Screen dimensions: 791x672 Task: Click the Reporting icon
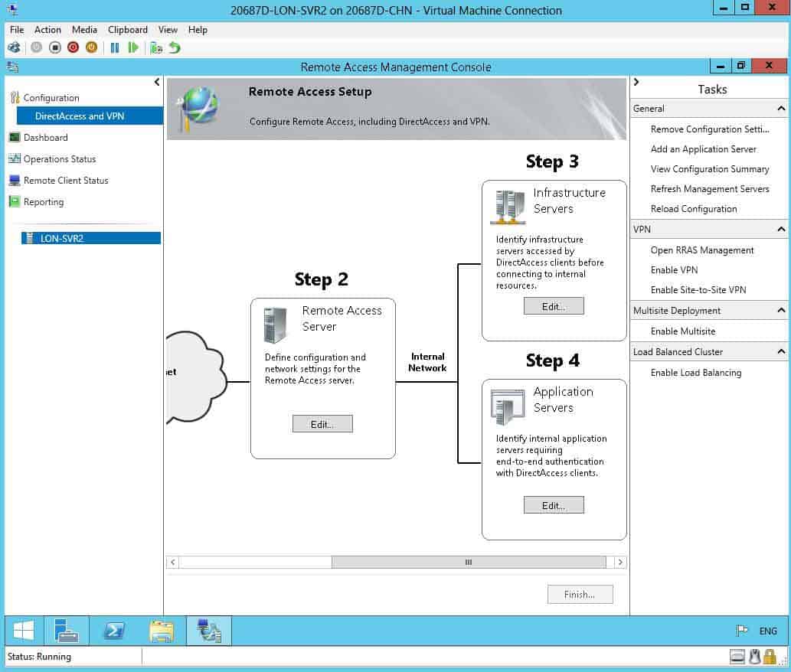pyautogui.click(x=15, y=201)
